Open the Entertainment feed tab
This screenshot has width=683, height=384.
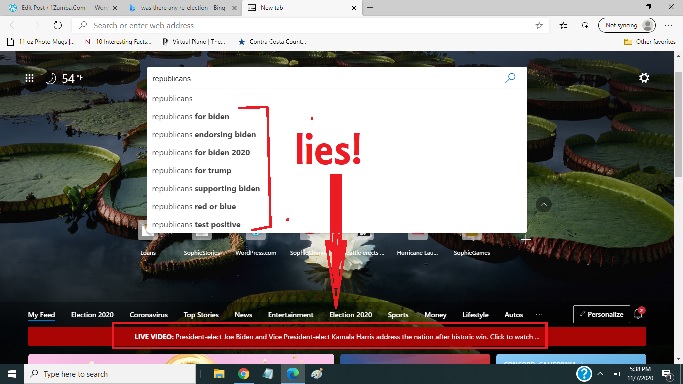tap(291, 314)
